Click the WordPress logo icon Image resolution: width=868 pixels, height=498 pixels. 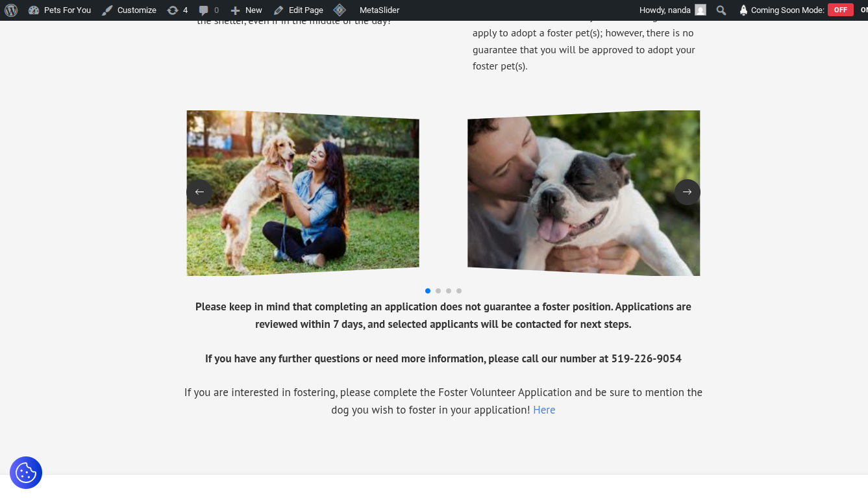click(11, 10)
